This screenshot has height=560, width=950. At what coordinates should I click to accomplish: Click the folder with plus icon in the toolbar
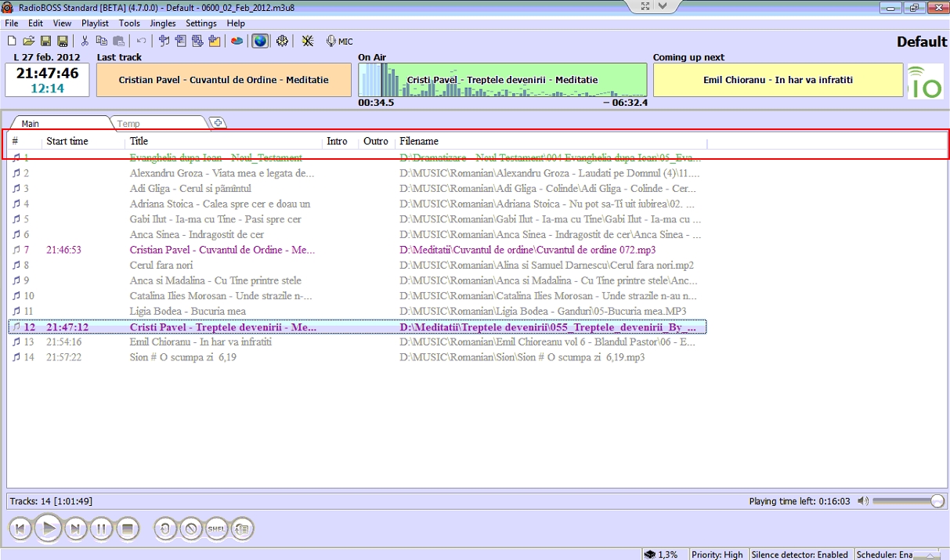(214, 41)
